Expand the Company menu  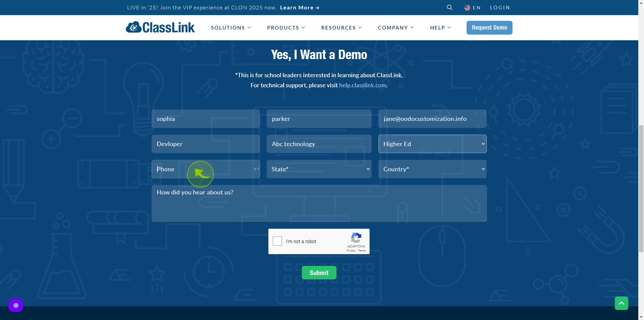[396, 28]
